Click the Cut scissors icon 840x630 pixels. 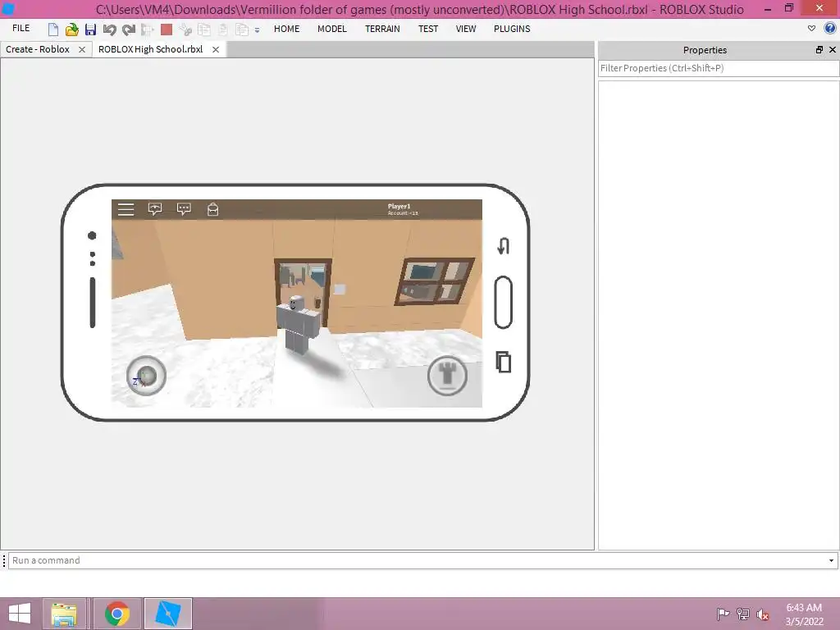(x=185, y=30)
